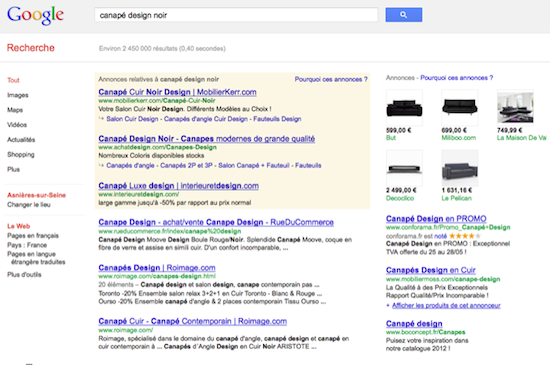
Task: Click the 1 631,16 € Le Pelican sofa thumbnail
Action: click(x=460, y=168)
